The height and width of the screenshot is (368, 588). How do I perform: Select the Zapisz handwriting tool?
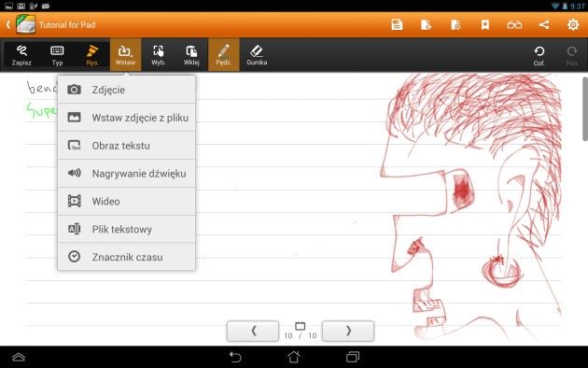click(x=21, y=55)
